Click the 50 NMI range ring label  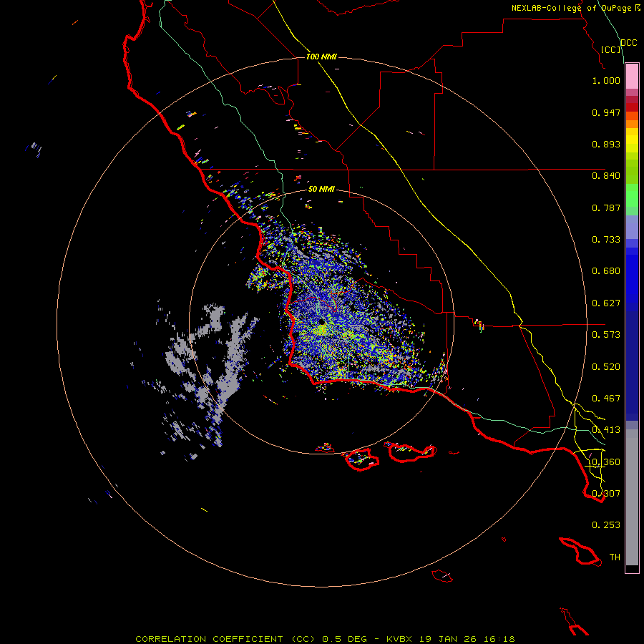coord(321,189)
